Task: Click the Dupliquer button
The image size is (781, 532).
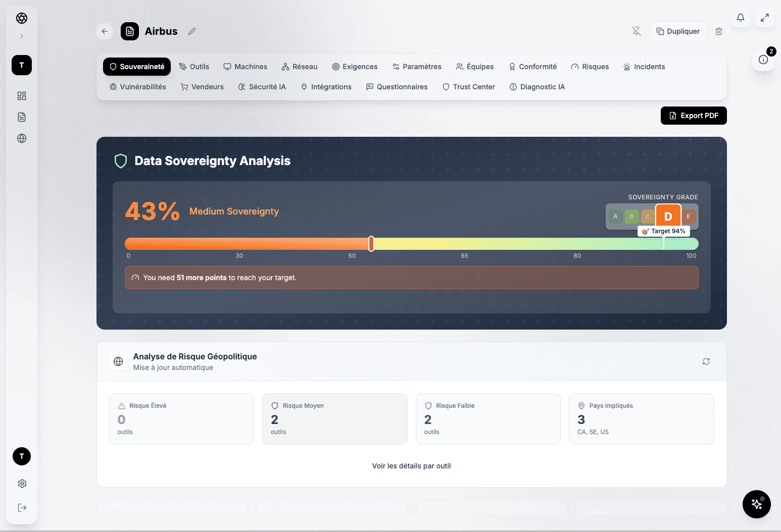Action: [x=678, y=31]
